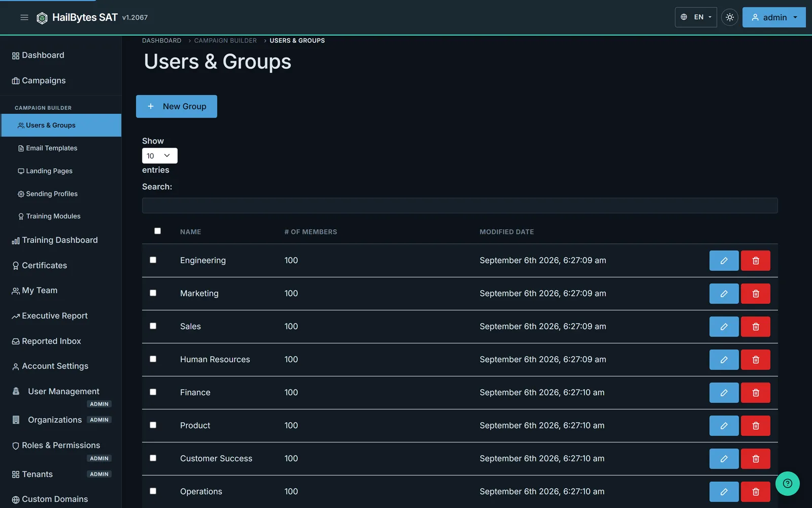The image size is (812, 508).
Task: Sort table by NAME column
Action: [x=190, y=232]
